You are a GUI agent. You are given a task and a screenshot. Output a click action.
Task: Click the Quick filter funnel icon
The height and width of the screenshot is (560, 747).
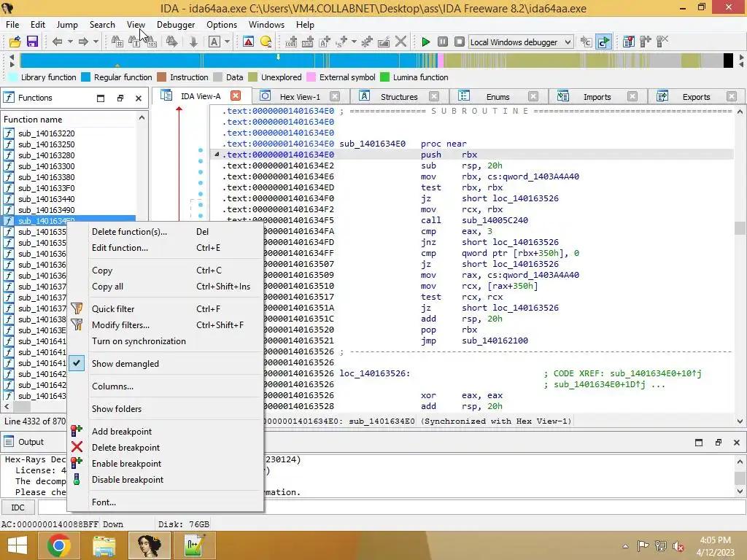[x=77, y=309]
